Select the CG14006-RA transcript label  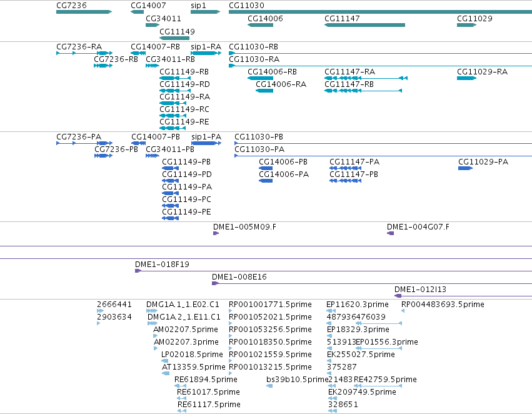(x=281, y=84)
